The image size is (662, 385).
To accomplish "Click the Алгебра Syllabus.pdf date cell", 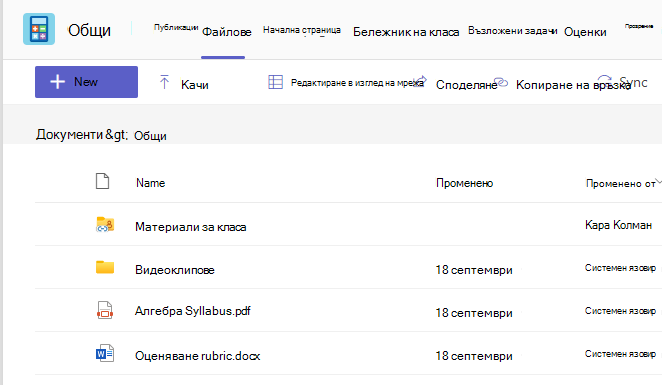I will 474,313.
